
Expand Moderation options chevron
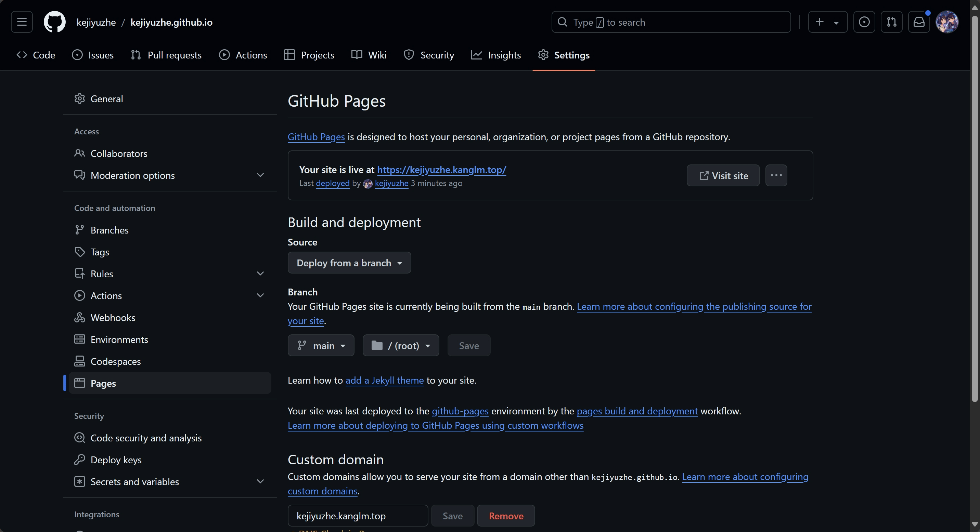[x=260, y=175]
